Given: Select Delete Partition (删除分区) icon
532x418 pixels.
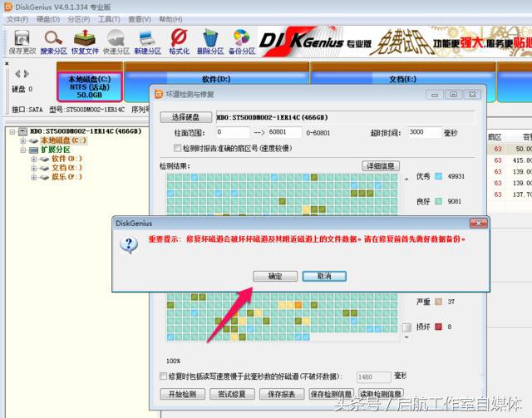Looking at the screenshot, I should click(x=210, y=42).
